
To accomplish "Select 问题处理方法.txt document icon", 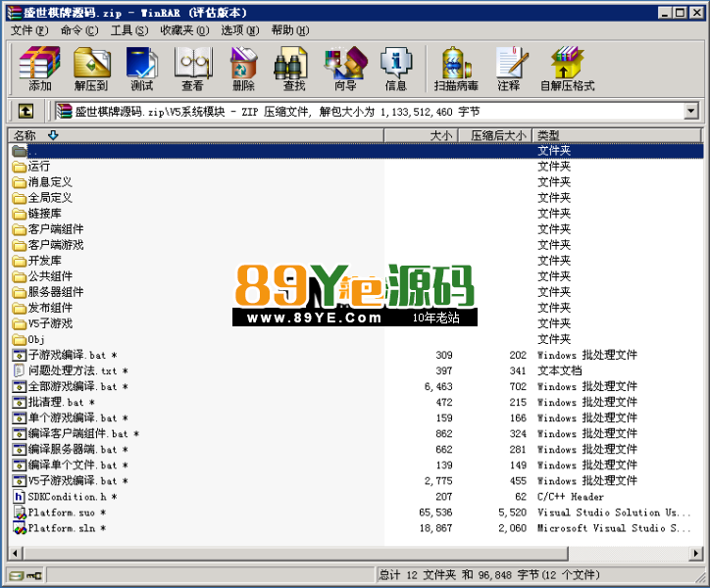I will (20, 370).
